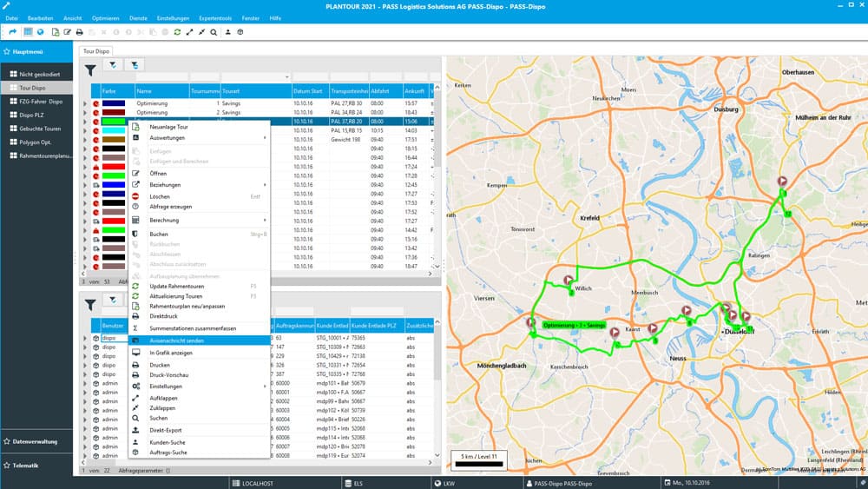Choose Löschen in the context menu
Image resolution: width=868 pixels, height=489 pixels.
coord(200,196)
